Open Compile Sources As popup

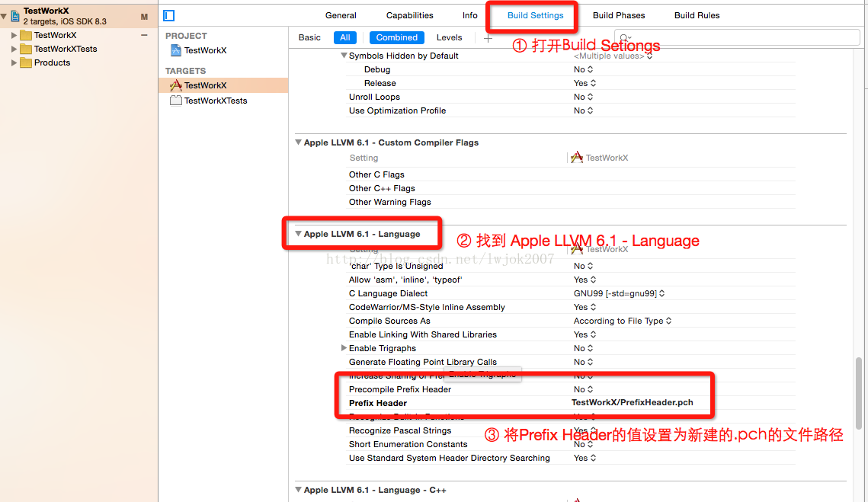(622, 321)
